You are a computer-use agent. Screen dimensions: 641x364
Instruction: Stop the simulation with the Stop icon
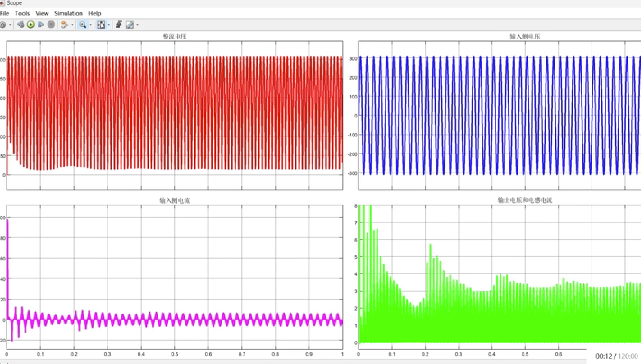point(51,25)
